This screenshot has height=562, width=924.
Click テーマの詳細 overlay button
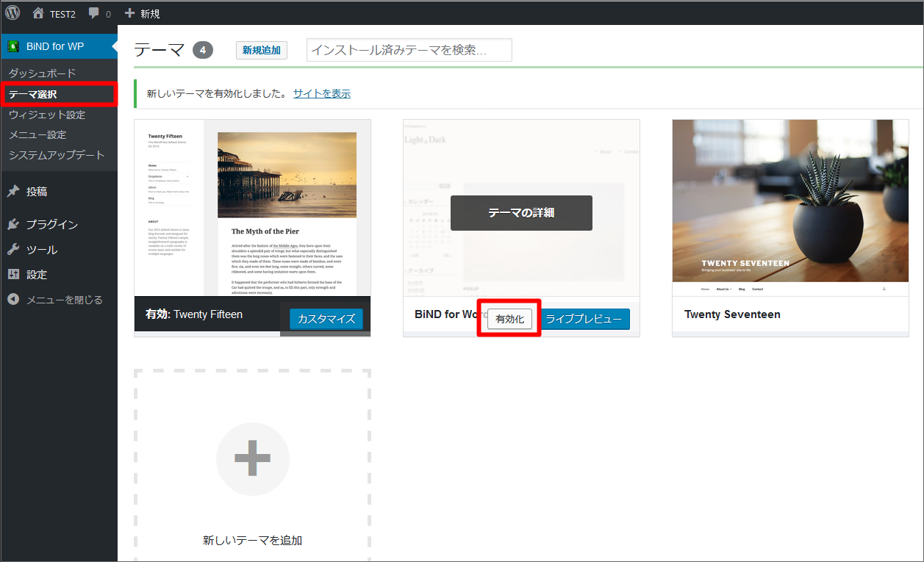point(521,213)
